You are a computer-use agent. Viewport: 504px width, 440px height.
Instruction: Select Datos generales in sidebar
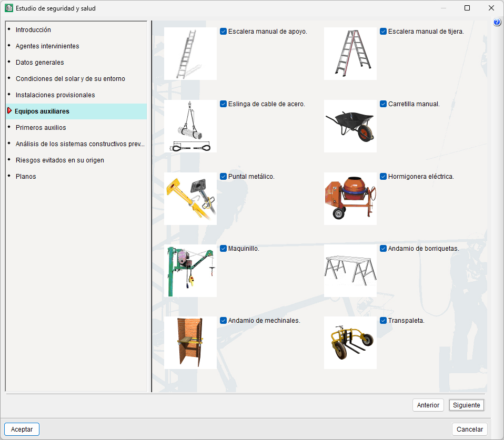coord(76,63)
